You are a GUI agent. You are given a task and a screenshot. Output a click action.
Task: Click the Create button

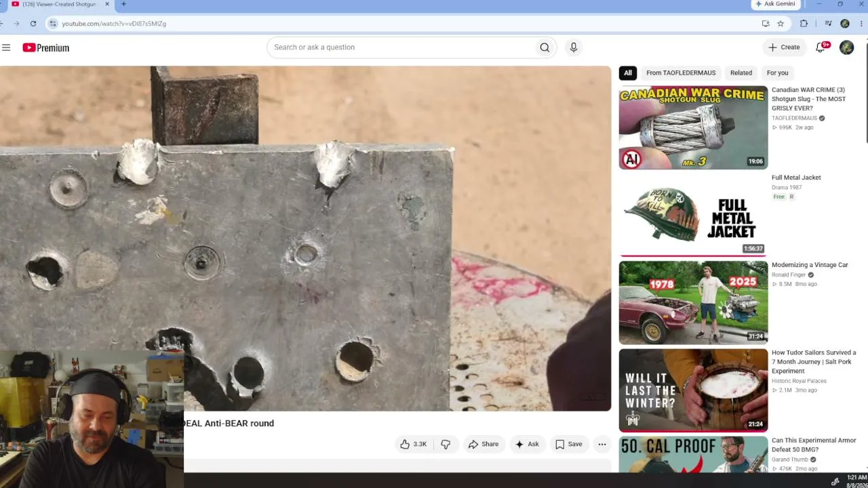(x=784, y=47)
